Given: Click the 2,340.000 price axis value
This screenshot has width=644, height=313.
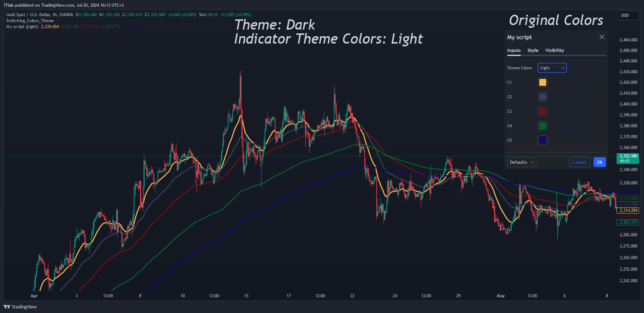Looking at the screenshot, I should (x=628, y=170).
